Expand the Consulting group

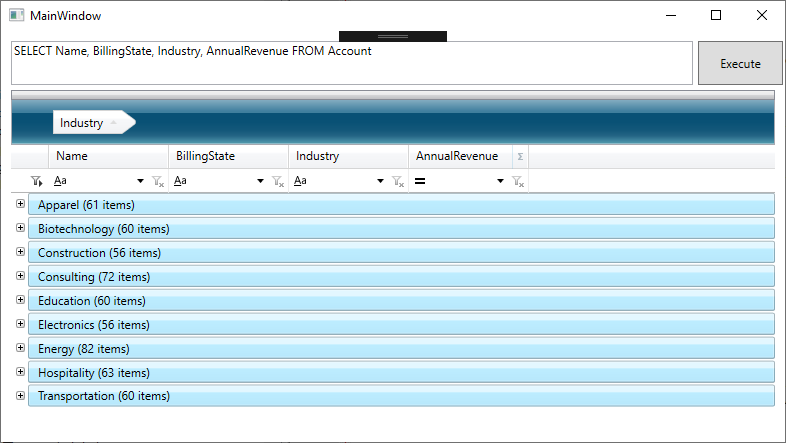(x=21, y=276)
